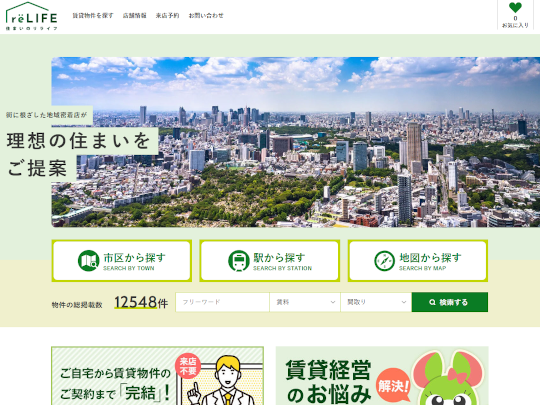Open the 賃貸物件を探す menu item
Viewport: 540px width, 405px height.
[x=93, y=15]
